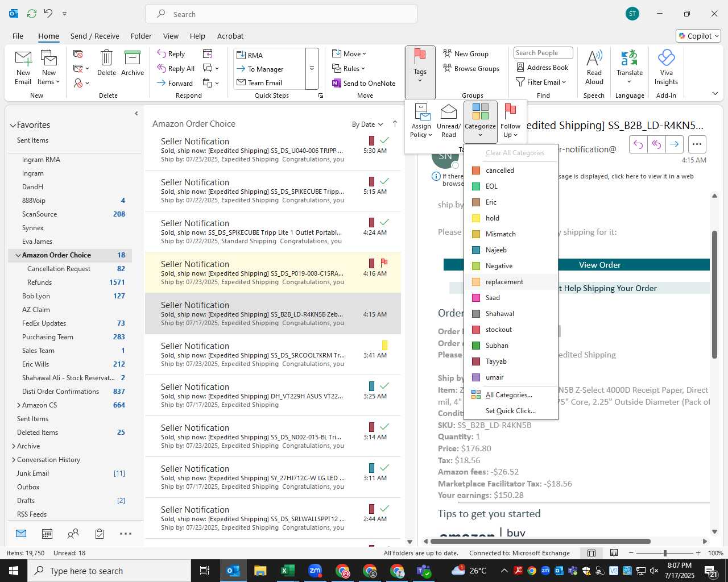Switch to Reading view in status bar

(614, 553)
